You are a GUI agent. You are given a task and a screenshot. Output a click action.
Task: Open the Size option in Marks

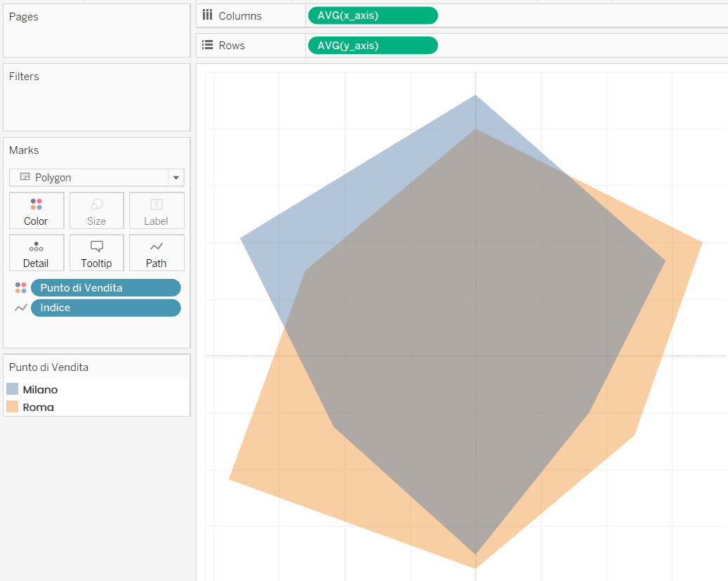[96, 210]
